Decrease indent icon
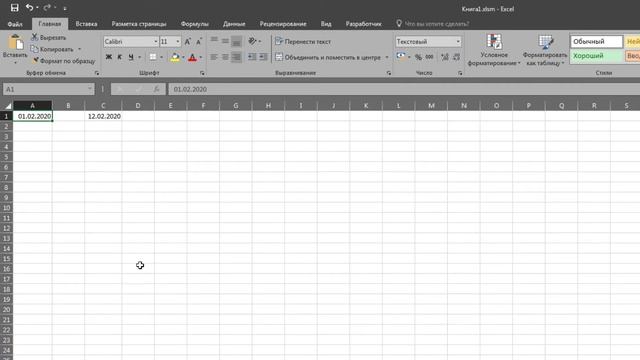The width and height of the screenshot is (640, 360). click(252, 57)
